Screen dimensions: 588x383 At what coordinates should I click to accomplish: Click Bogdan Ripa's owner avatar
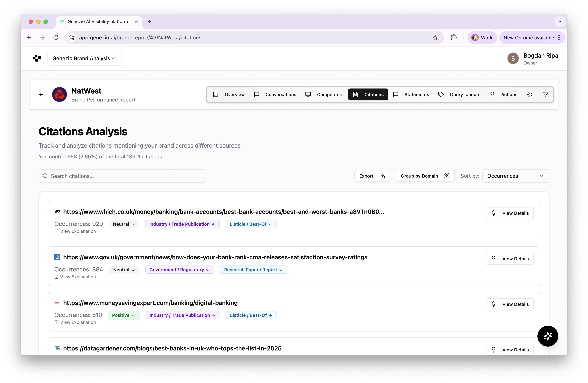click(x=513, y=58)
